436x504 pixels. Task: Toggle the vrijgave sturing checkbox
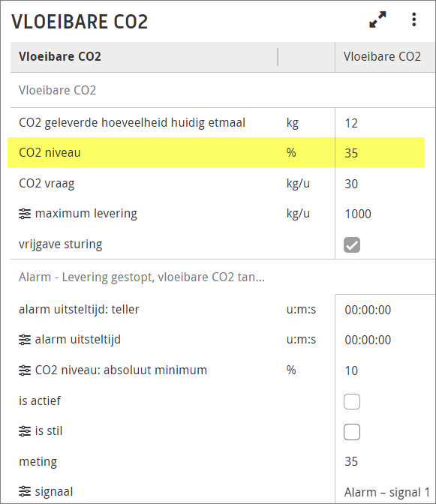point(352,245)
